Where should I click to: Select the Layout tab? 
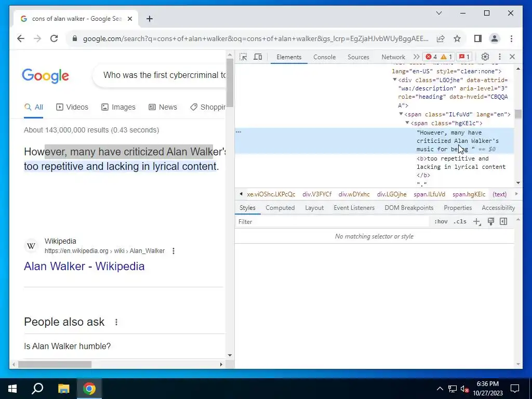point(314,208)
